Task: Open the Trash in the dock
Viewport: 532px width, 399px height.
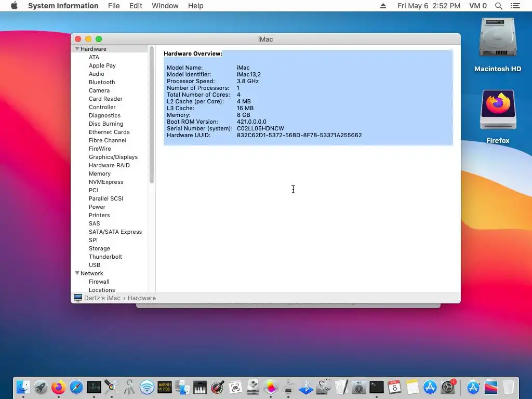Action: pyautogui.click(x=509, y=387)
